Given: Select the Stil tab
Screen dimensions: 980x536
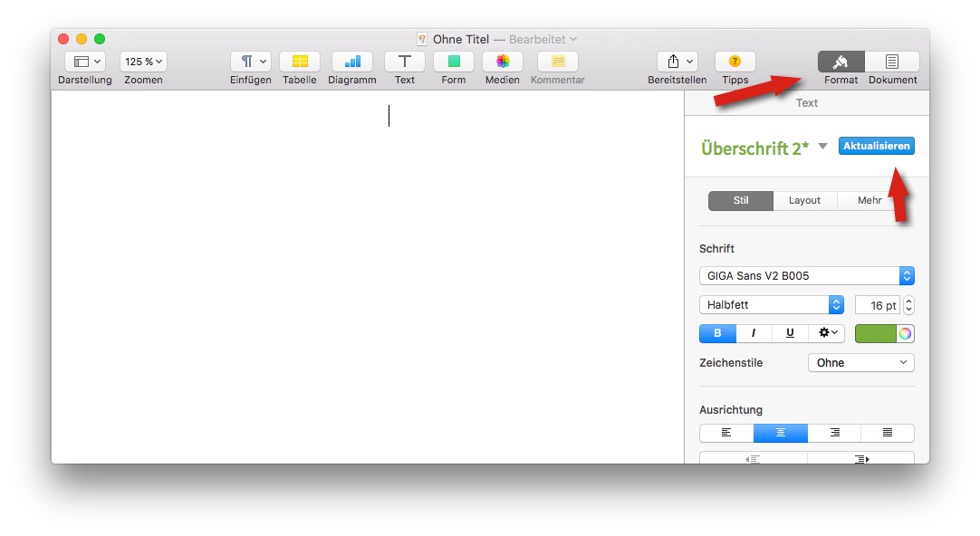Looking at the screenshot, I should click(x=740, y=200).
